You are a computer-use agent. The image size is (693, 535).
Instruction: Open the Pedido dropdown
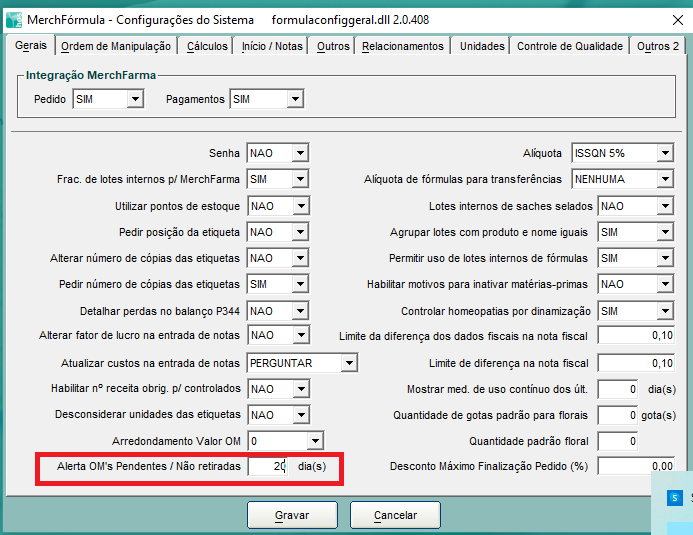(x=135, y=99)
